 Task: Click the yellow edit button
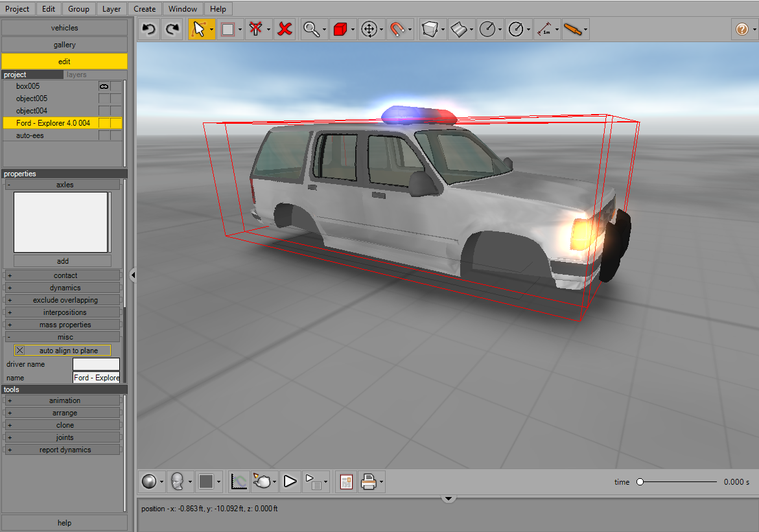tap(64, 62)
